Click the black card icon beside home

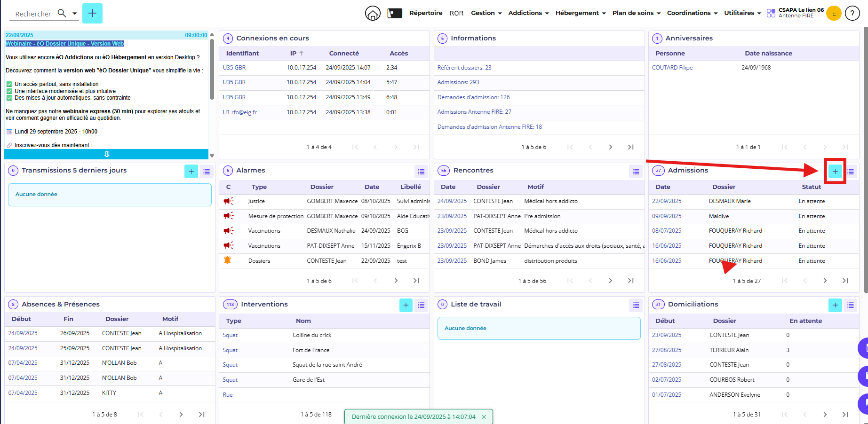(395, 13)
